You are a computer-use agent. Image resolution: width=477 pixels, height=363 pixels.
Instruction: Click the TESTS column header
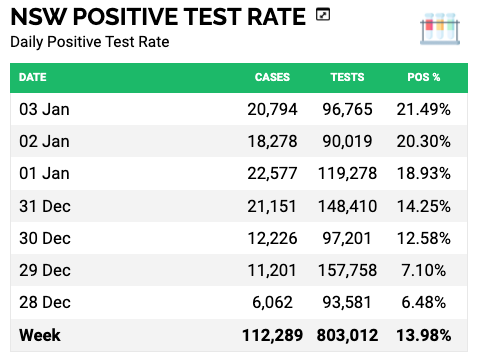(x=347, y=77)
